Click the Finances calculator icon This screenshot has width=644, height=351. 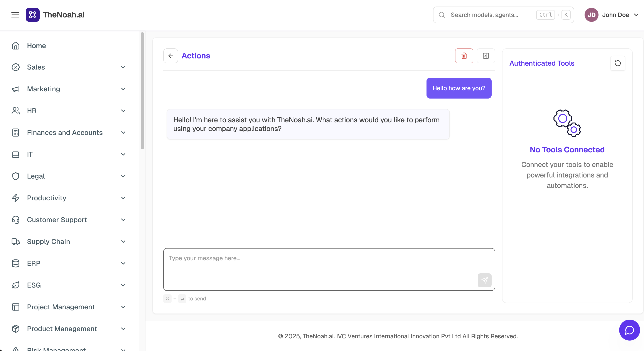[x=15, y=132]
